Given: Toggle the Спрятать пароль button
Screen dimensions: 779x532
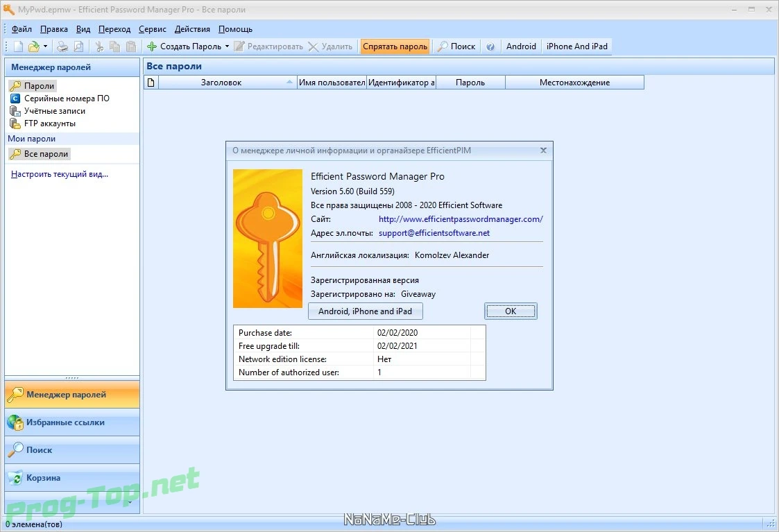Looking at the screenshot, I should tap(395, 46).
